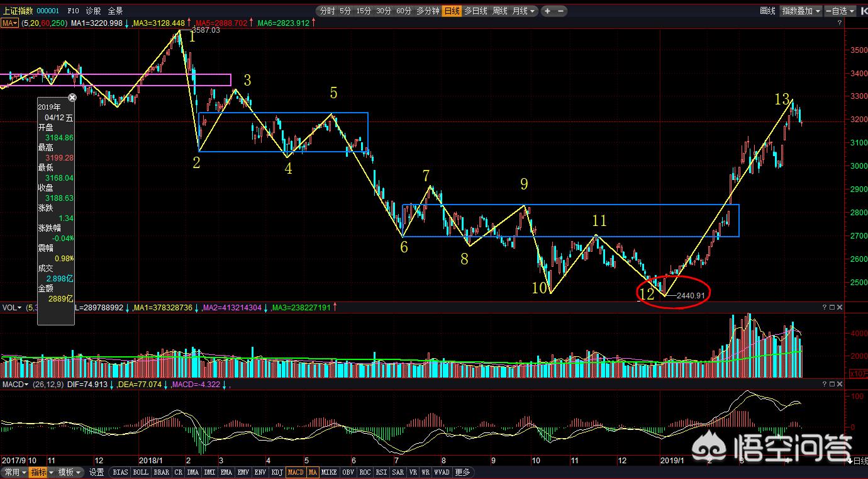This screenshot has width=868, height=479.
Task: Maximize the VOL indicator pane
Action: click(832, 307)
